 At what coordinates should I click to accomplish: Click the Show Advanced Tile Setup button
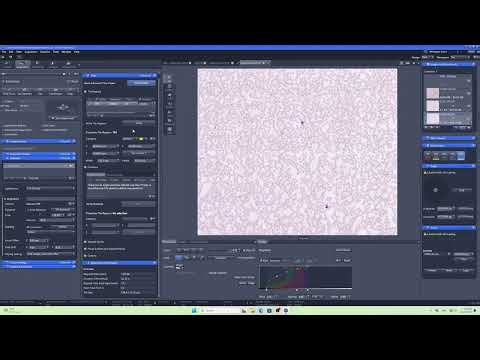point(141,83)
